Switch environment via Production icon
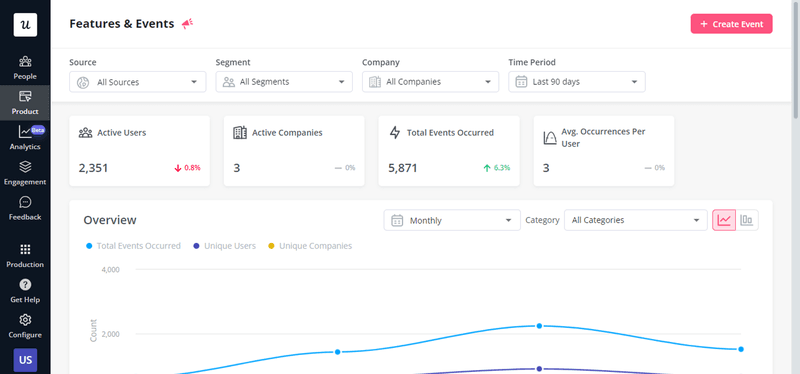 [25, 256]
